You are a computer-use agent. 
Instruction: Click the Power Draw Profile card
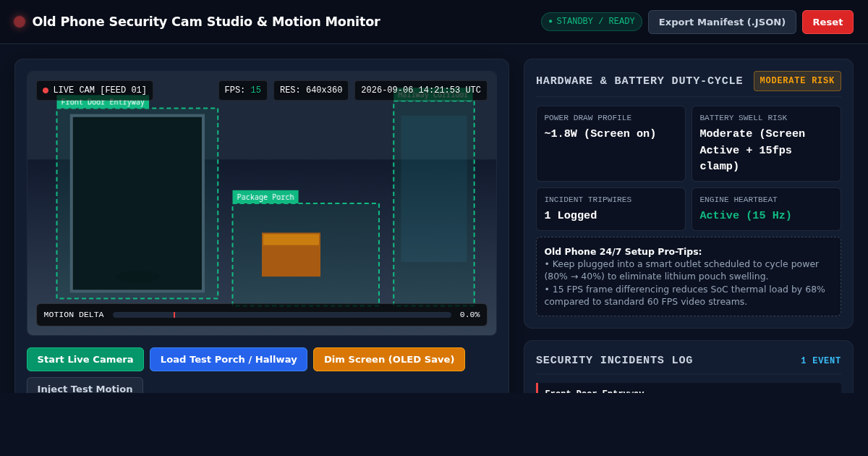[x=610, y=143]
